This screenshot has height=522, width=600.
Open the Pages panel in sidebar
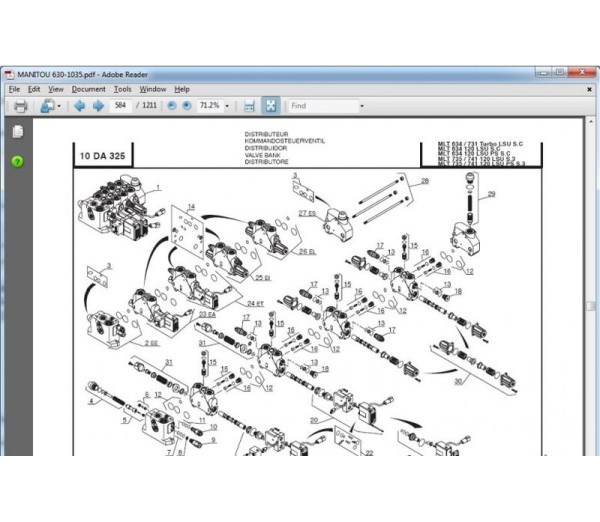pos(17,132)
